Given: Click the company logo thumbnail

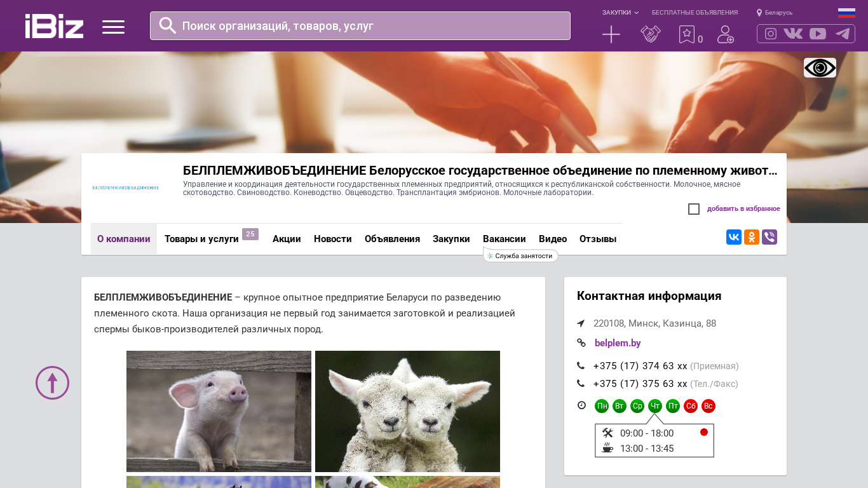Looking at the screenshot, I should pos(126,188).
